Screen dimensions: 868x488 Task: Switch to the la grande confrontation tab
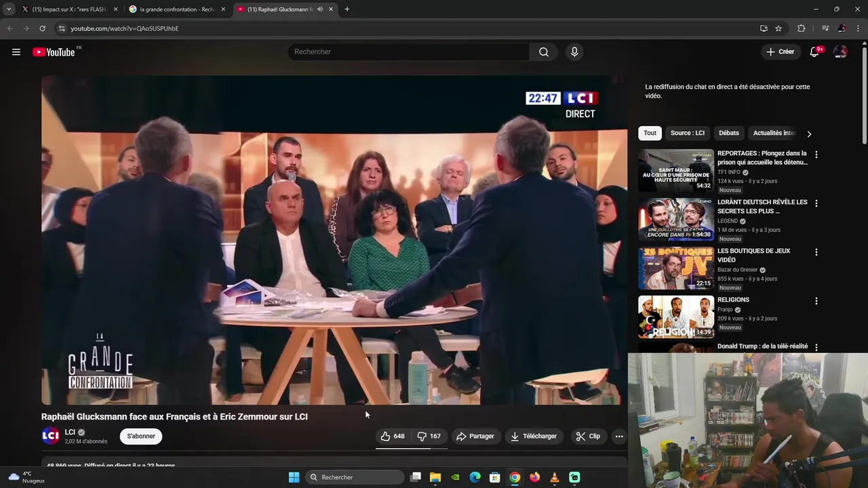point(177,9)
